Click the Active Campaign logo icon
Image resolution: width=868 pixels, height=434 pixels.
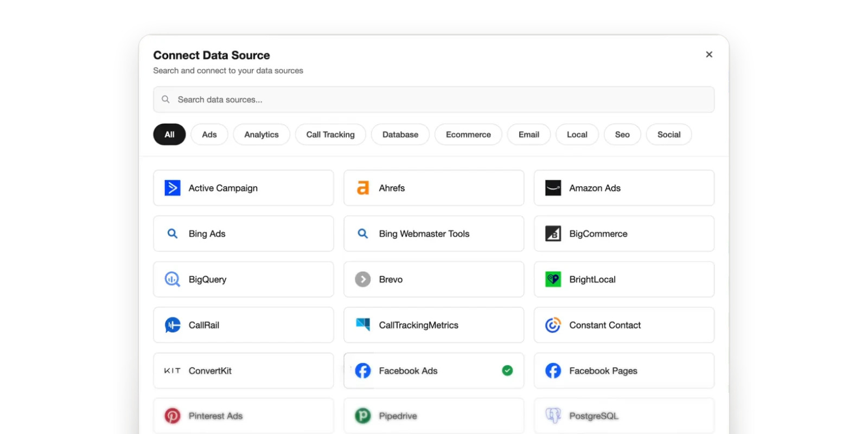coord(173,188)
